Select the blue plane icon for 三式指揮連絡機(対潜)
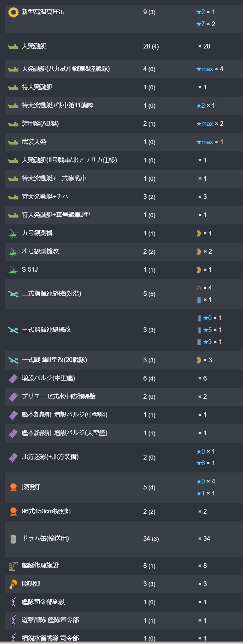This screenshot has width=243, height=644. coord(13,294)
